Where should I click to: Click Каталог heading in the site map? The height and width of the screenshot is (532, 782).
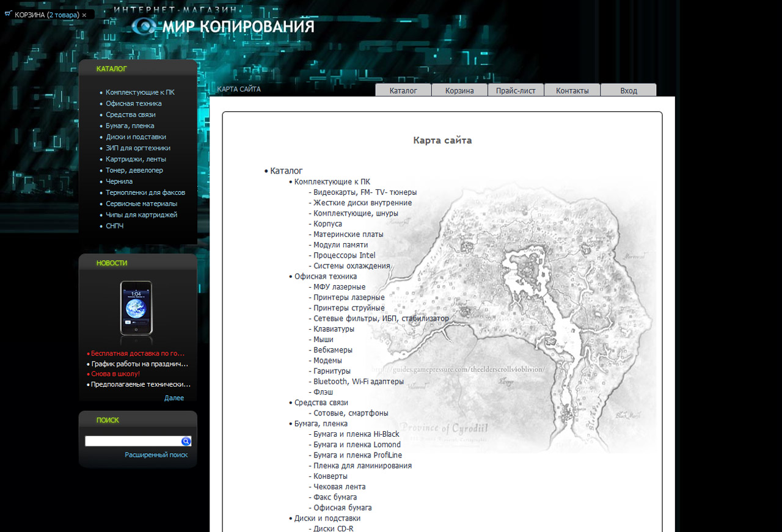coord(287,171)
